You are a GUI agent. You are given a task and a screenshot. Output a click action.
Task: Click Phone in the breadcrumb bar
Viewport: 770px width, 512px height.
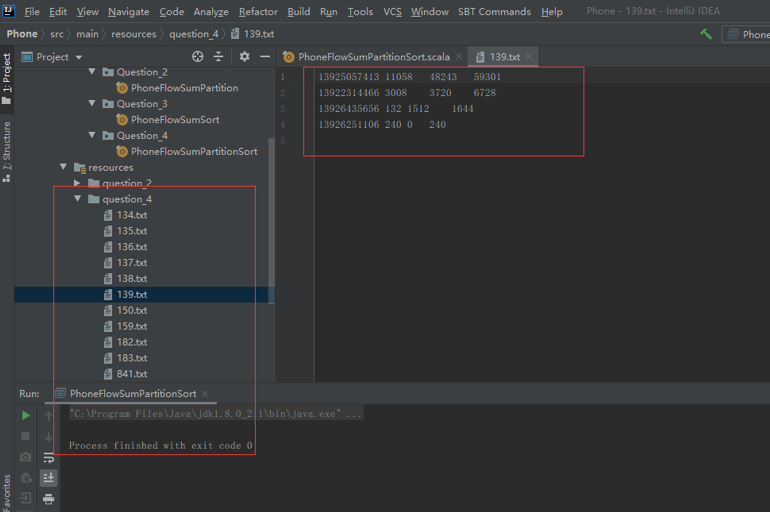pyautogui.click(x=22, y=34)
